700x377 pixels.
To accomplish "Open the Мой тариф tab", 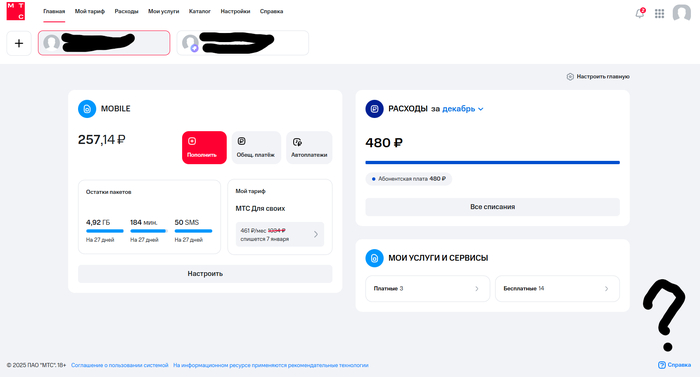I will click(x=90, y=12).
